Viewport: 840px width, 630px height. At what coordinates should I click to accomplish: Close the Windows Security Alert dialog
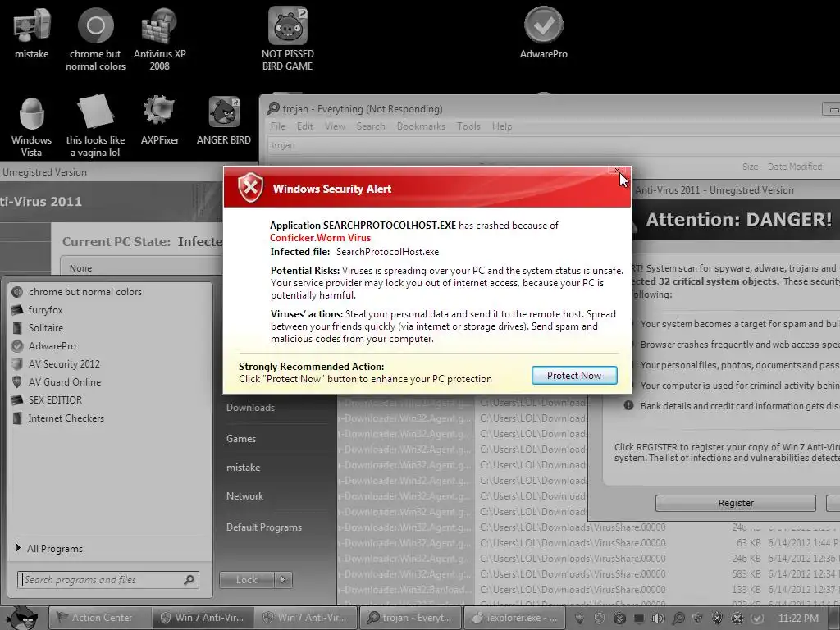(618, 171)
